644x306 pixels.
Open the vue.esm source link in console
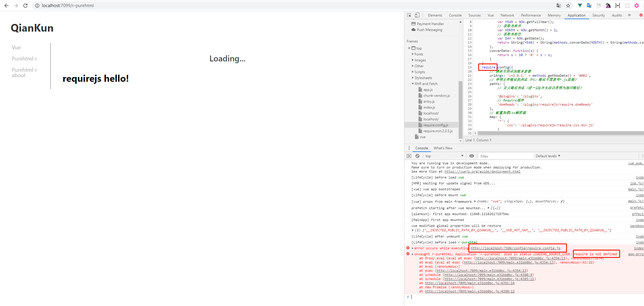[x=636, y=163]
